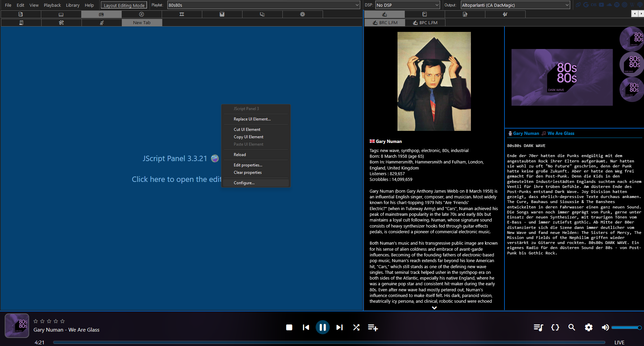Open the playlist queue music-list icon

click(x=538, y=327)
